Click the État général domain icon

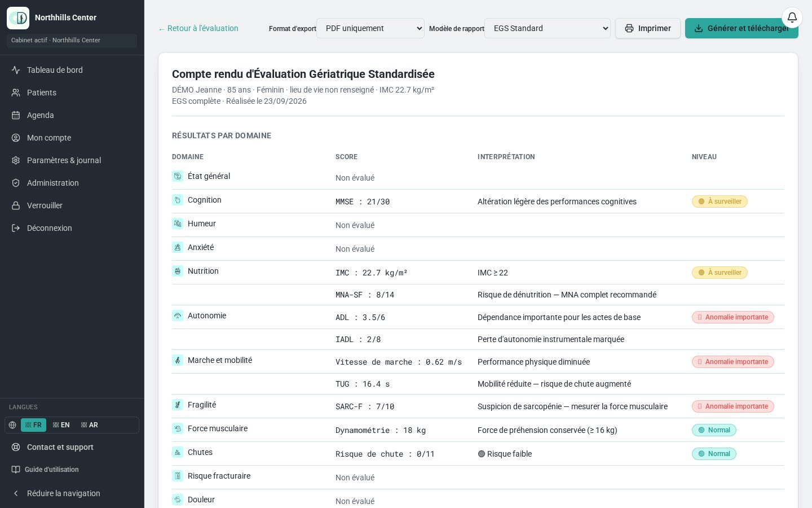[178, 176]
